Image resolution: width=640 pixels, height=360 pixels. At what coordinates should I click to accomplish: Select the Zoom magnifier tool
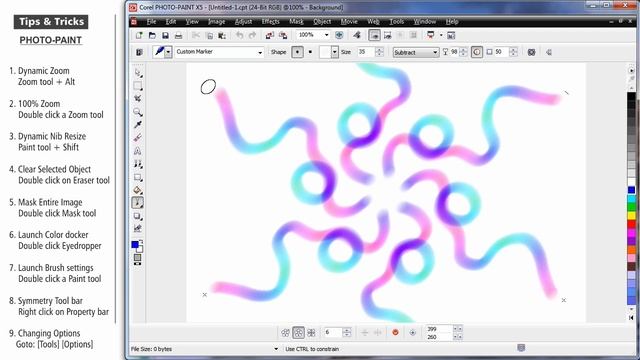[138, 112]
